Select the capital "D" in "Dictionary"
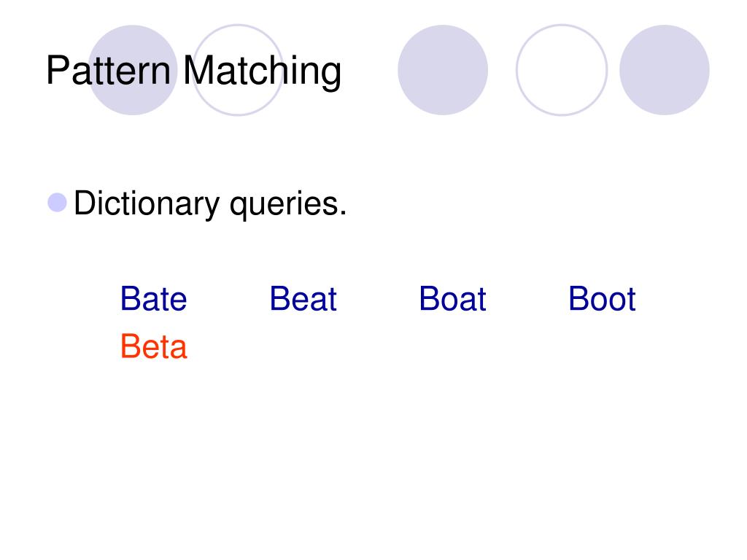This screenshot has width=747, height=560. (85, 203)
